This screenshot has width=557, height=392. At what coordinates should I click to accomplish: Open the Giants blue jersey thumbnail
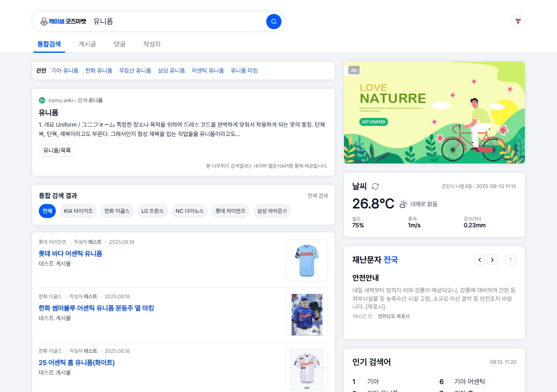pyautogui.click(x=307, y=260)
